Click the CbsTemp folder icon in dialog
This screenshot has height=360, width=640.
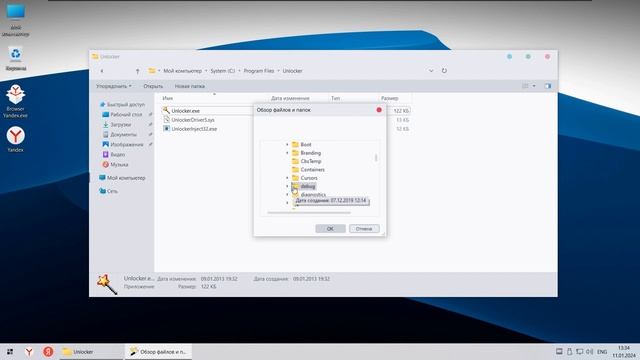point(296,161)
